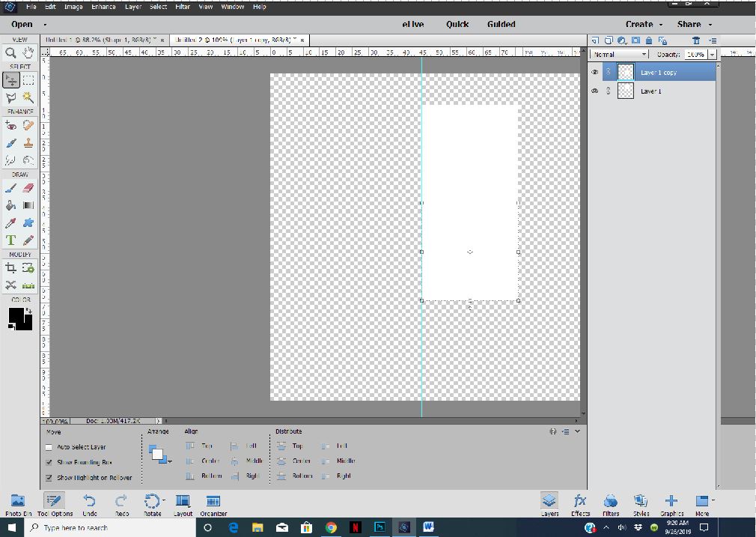Screen dimensions: 756x537
Task: Select the Spot Healing Brush tool
Action: (x=28, y=125)
